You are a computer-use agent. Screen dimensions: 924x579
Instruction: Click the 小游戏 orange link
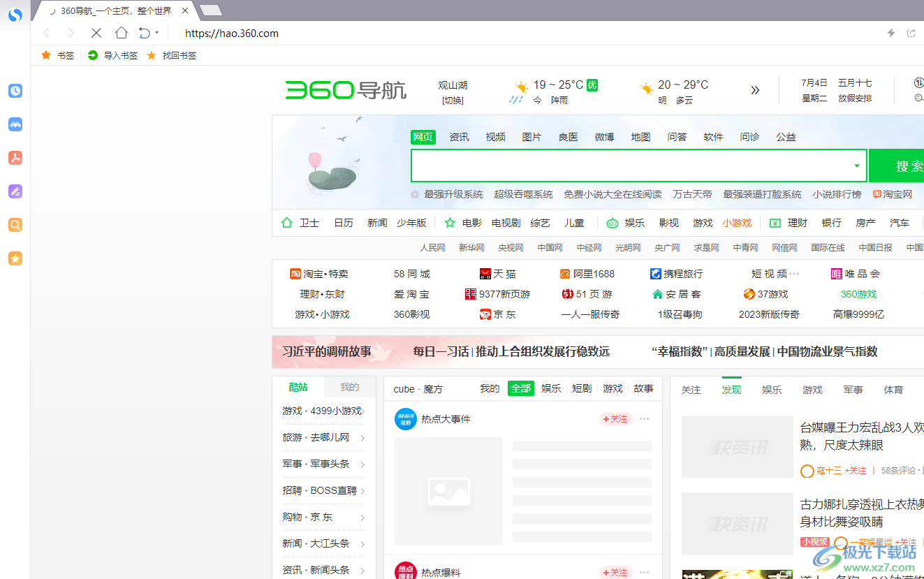[737, 223]
